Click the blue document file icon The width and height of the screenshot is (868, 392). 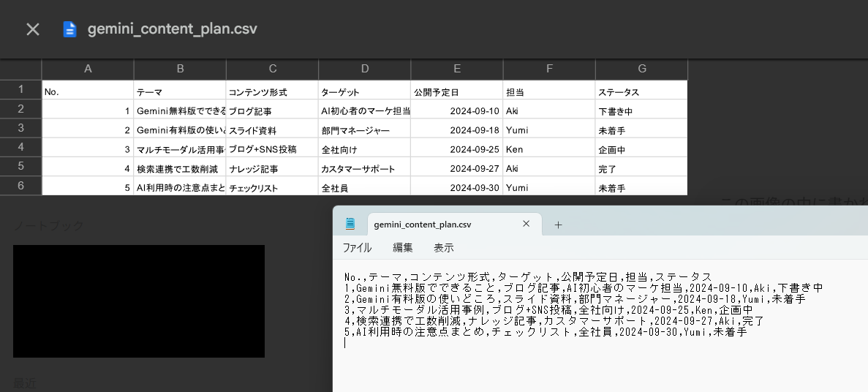(69, 29)
